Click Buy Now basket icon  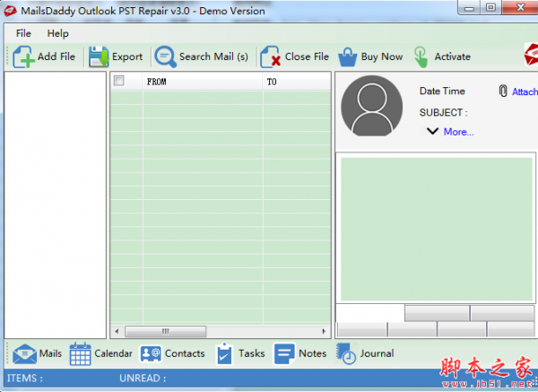[348, 57]
